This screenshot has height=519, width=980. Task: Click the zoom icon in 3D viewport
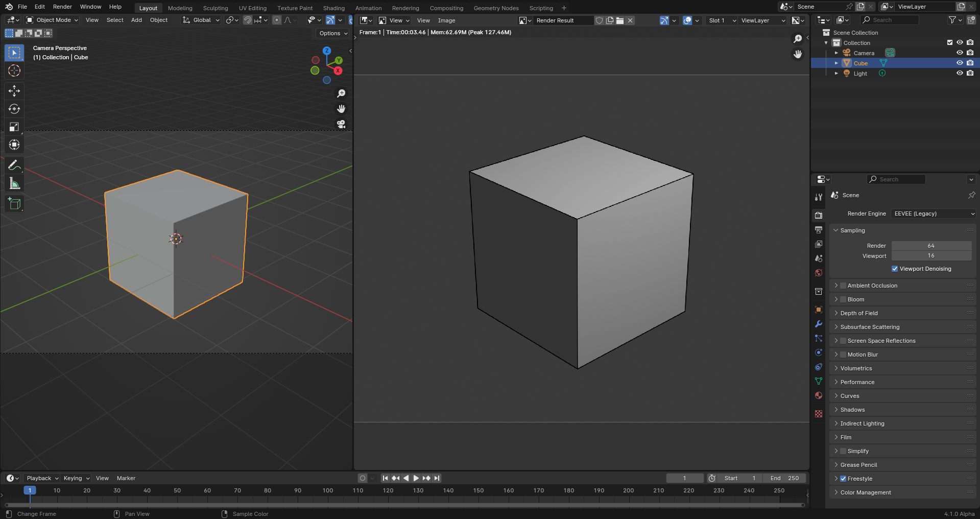tap(341, 93)
